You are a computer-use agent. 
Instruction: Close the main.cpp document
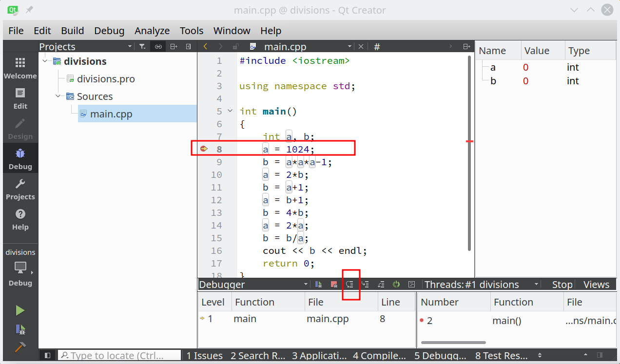pos(361,46)
